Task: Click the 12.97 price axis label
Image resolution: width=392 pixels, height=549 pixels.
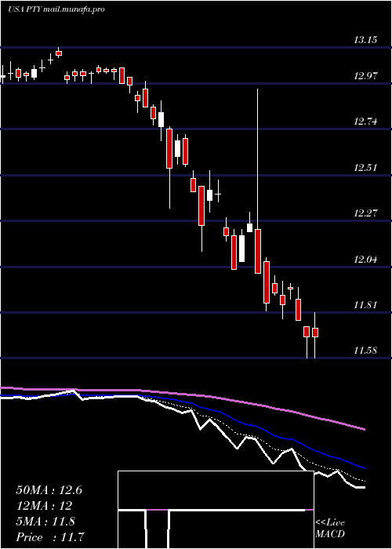Action: click(365, 75)
